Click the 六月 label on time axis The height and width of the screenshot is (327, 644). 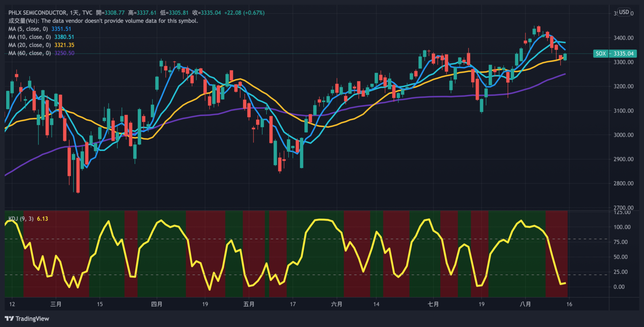[337, 304]
